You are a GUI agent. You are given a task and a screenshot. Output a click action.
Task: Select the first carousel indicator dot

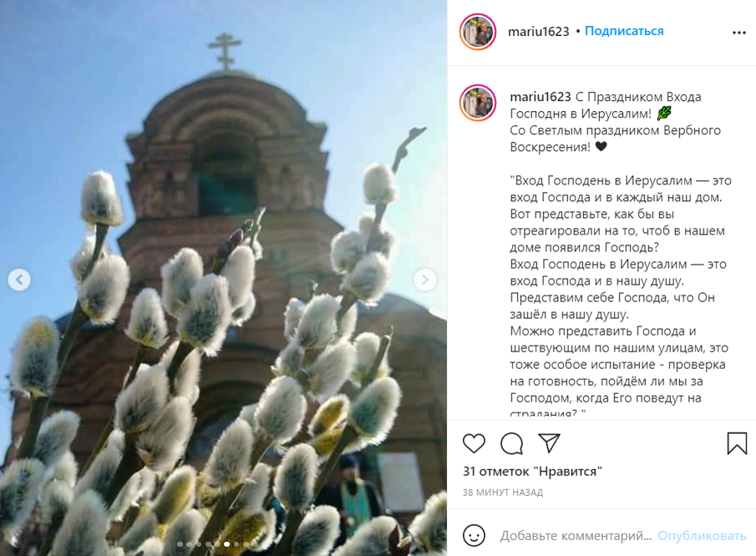180,544
